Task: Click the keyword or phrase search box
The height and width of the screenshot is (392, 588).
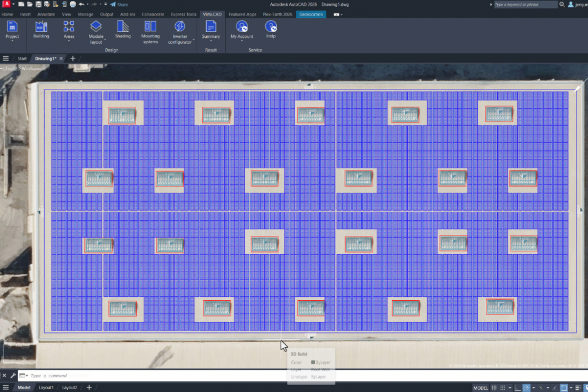Action: (x=525, y=5)
